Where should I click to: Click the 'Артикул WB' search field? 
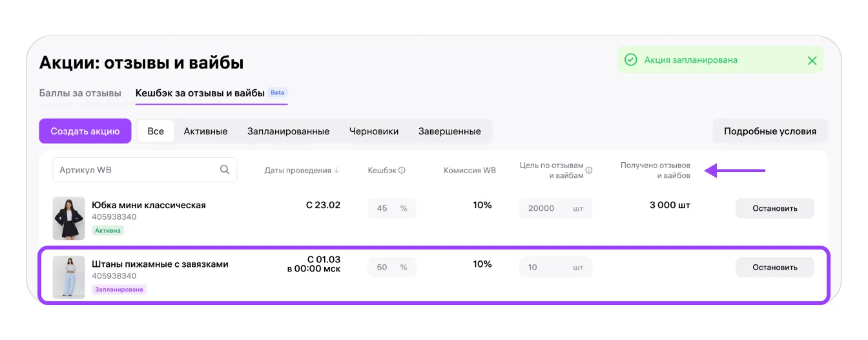[x=145, y=170]
